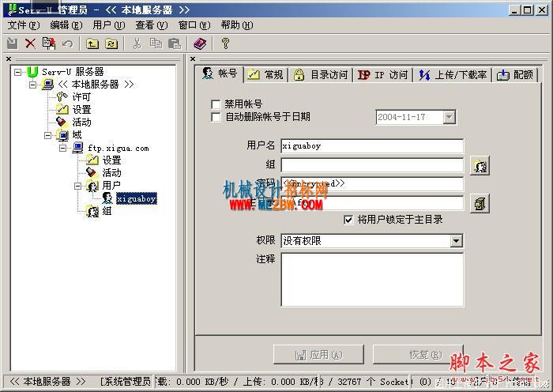Image resolution: width=553 pixels, height=392 pixels.
Task: Click the 恢复(R) restore button
Action: [418, 355]
